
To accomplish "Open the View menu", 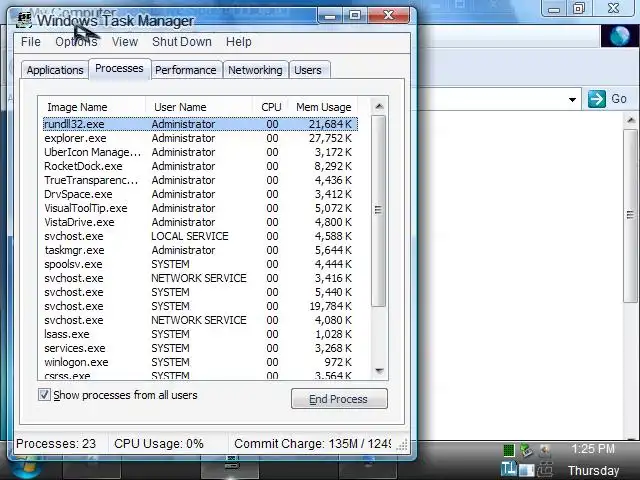I will pos(125,42).
